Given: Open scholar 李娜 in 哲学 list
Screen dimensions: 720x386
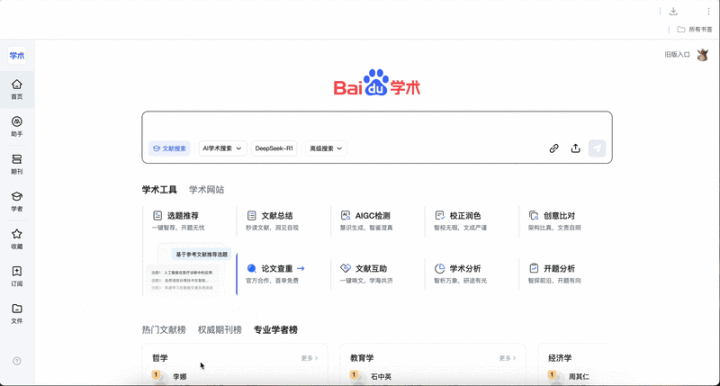Looking at the screenshot, I should click(x=180, y=377).
